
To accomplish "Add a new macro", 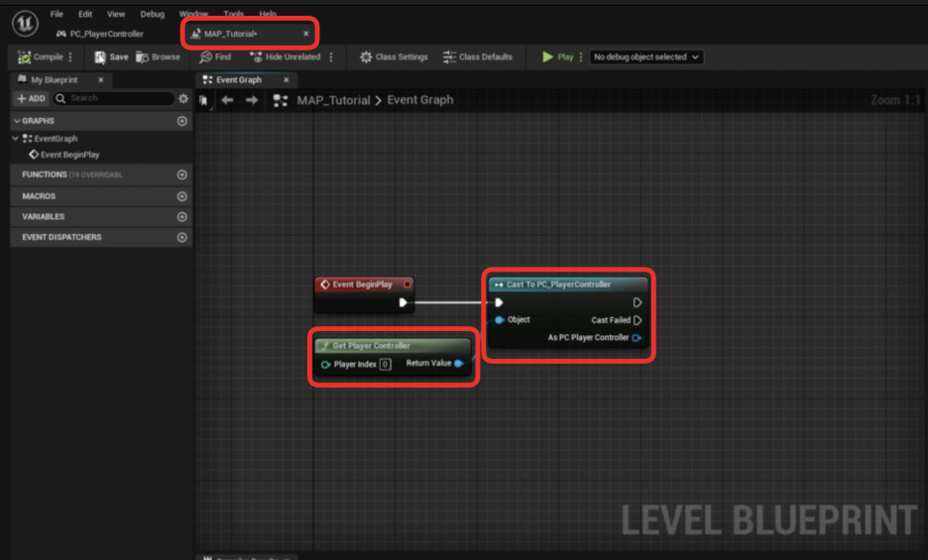I will click(x=181, y=196).
